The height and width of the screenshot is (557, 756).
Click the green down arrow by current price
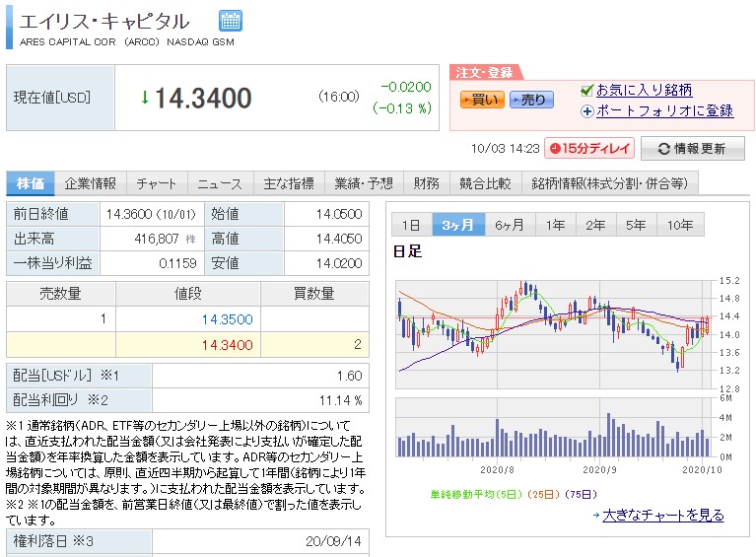coord(145,98)
